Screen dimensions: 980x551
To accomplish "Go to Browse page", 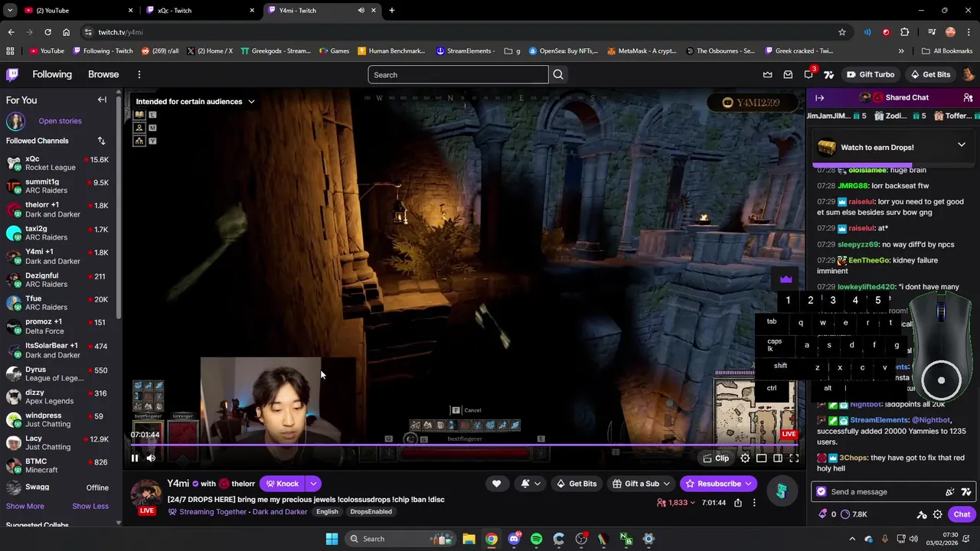I will [x=103, y=74].
